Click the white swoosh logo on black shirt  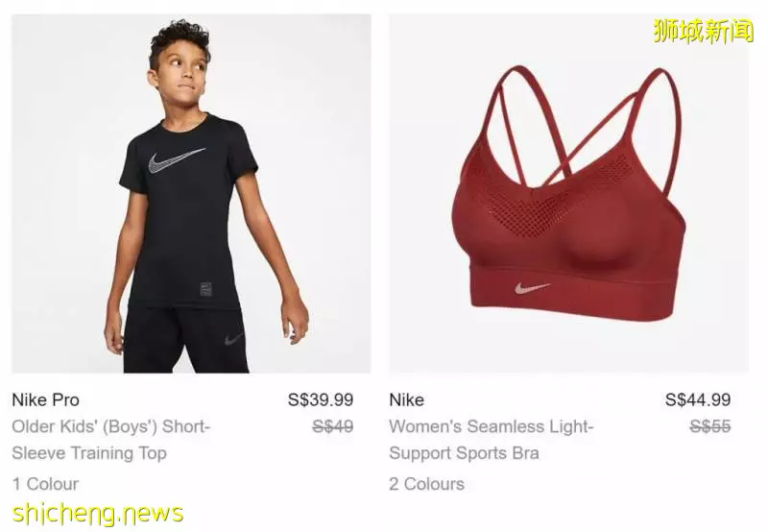point(177,160)
